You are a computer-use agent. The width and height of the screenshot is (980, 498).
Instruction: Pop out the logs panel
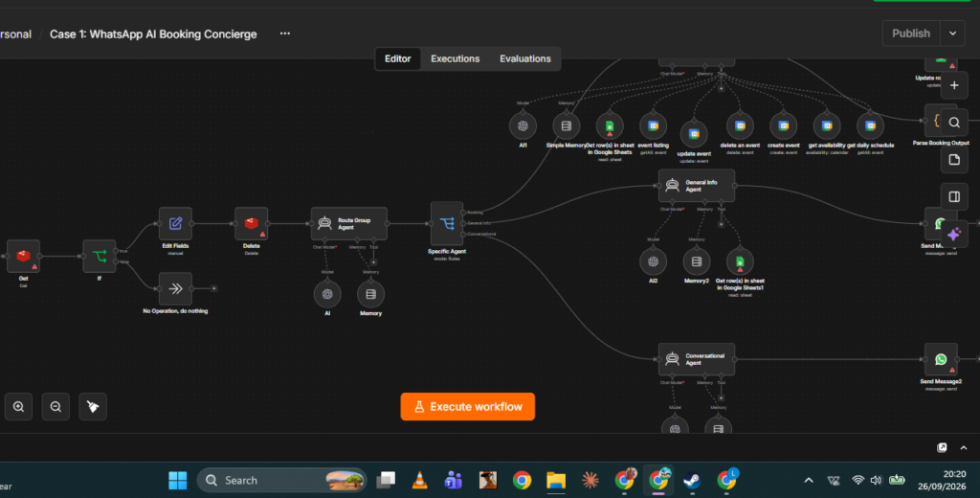[942, 447]
